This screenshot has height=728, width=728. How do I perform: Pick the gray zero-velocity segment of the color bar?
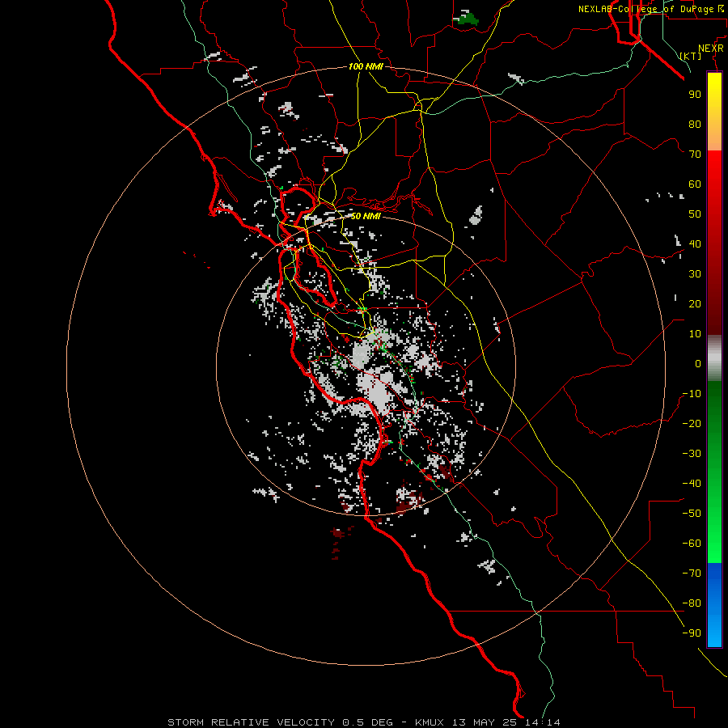tap(714, 358)
